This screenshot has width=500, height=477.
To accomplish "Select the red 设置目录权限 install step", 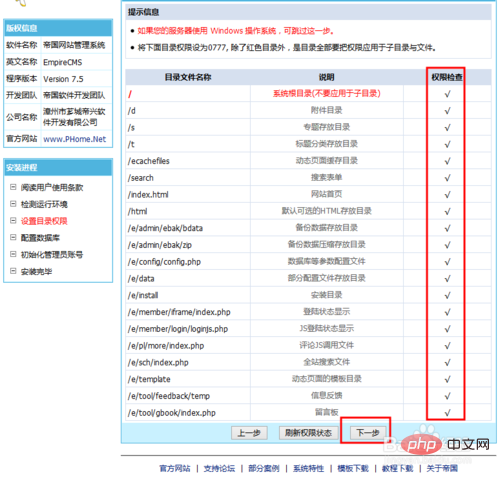I will pyautogui.click(x=44, y=221).
